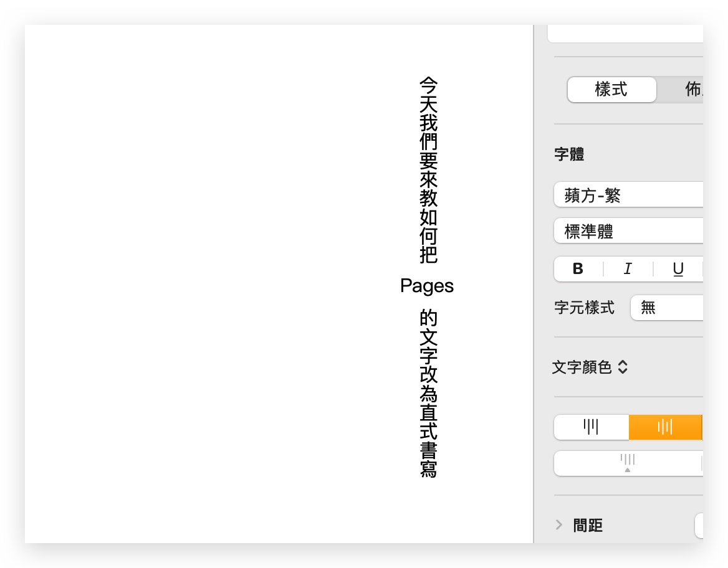This screenshot has height=568, width=728.
Task: Click the 間距 section label
Action: 588,525
